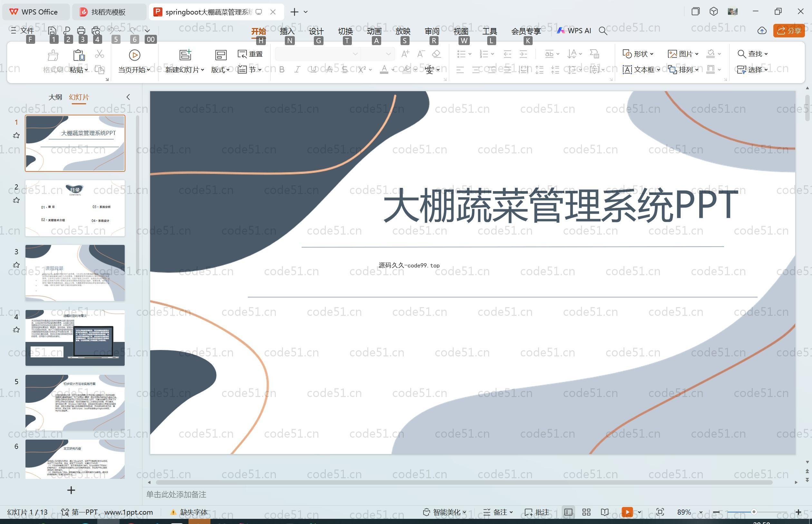Click the Undo arrow icon
The height and width of the screenshot is (524, 812).
coord(111,30)
